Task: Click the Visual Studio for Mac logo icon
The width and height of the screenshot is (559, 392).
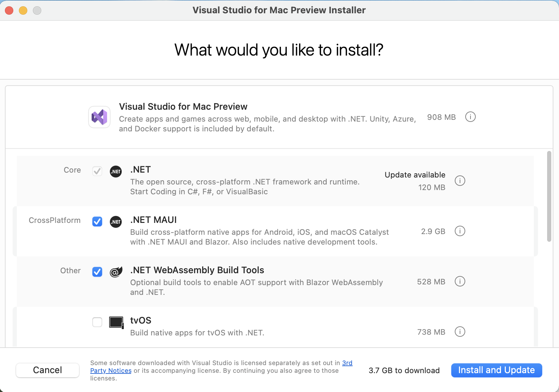Action: [x=99, y=117]
